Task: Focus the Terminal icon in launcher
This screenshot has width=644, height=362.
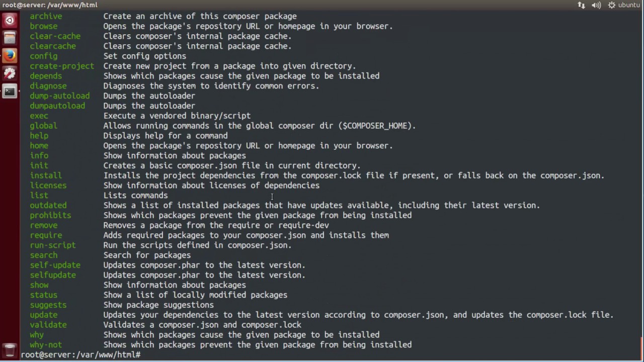Action: click(x=10, y=91)
